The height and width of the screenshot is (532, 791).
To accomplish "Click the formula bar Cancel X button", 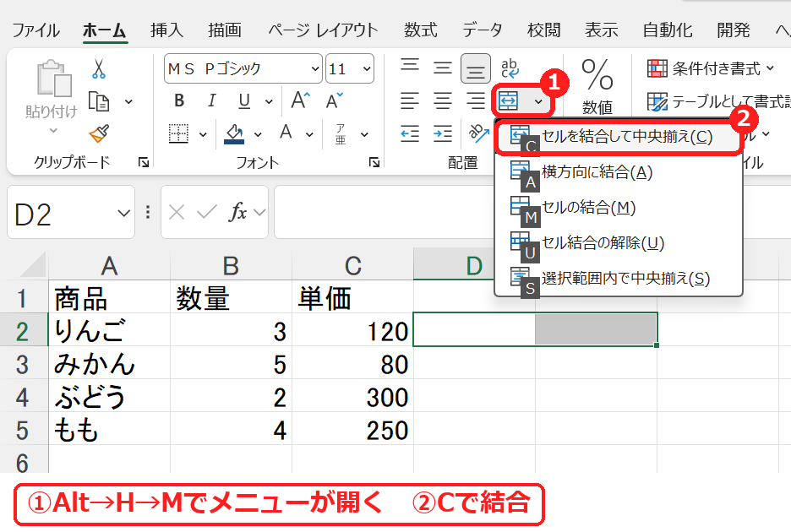I will tap(177, 212).
